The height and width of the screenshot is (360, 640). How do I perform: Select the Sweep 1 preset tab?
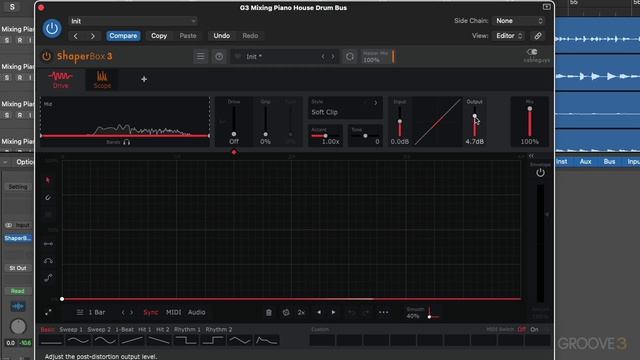[71, 329]
